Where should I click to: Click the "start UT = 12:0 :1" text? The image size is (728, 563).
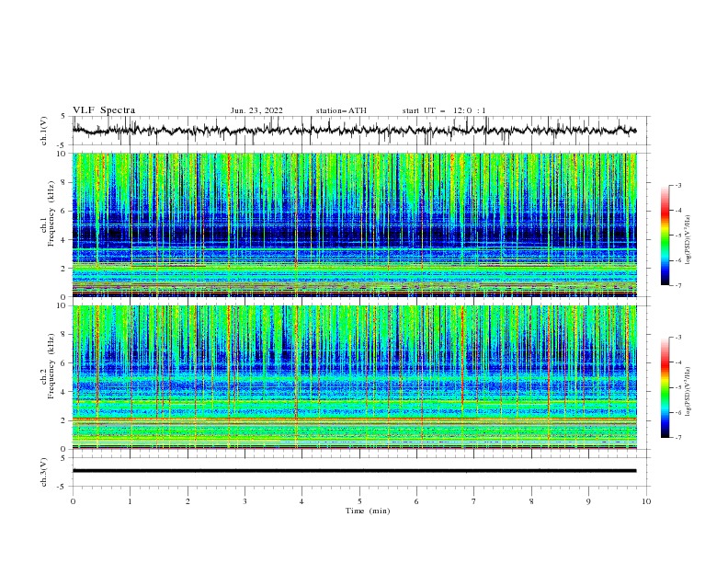tap(444, 110)
